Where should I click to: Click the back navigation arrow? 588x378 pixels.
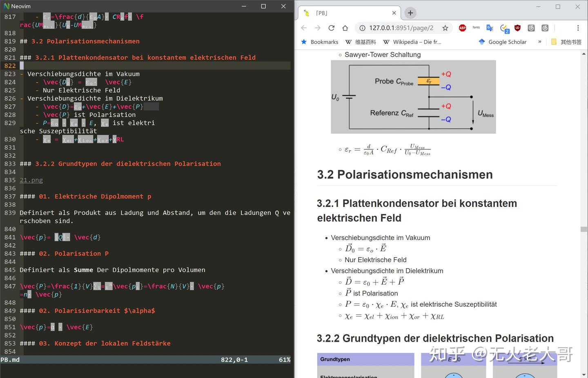[304, 28]
